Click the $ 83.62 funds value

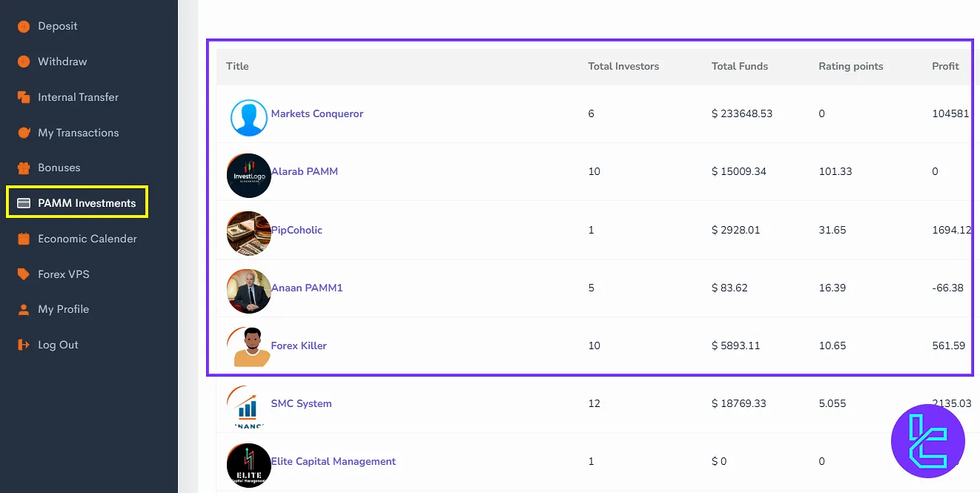[729, 288]
